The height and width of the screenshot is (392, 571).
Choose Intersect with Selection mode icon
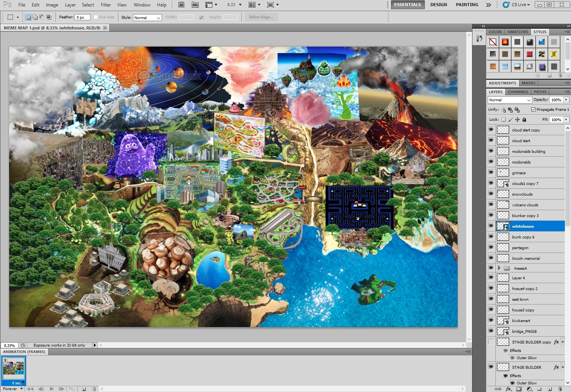coord(49,17)
